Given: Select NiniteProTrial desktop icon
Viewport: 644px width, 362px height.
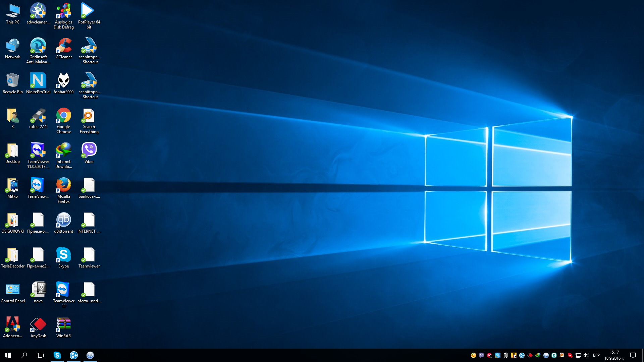Looking at the screenshot, I should click(38, 84).
